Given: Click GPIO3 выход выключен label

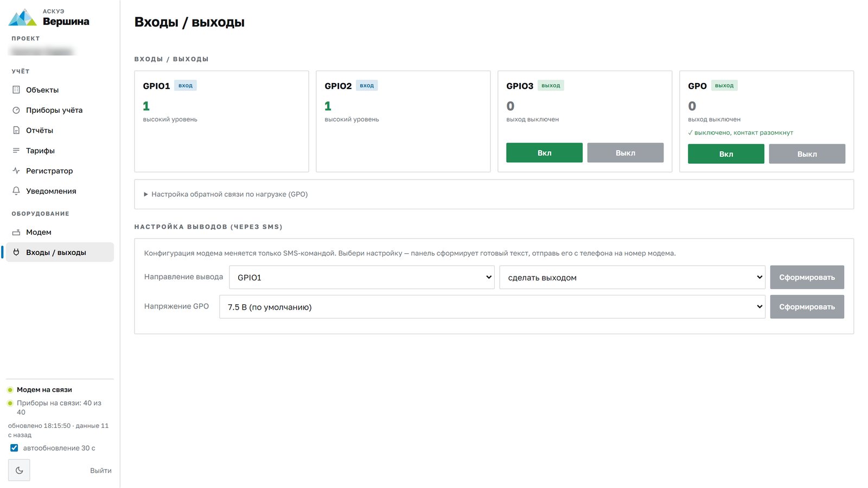Looking at the screenshot, I should (532, 119).
